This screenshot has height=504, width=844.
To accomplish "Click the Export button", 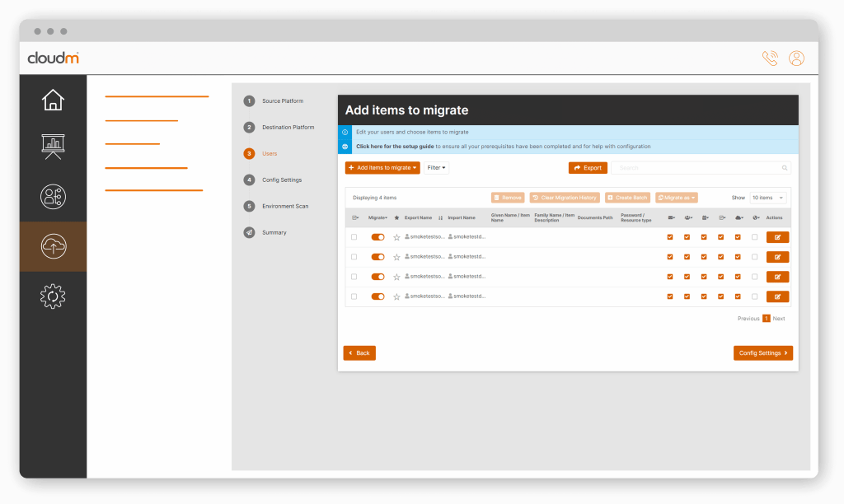I will click(x=588, y=168).
